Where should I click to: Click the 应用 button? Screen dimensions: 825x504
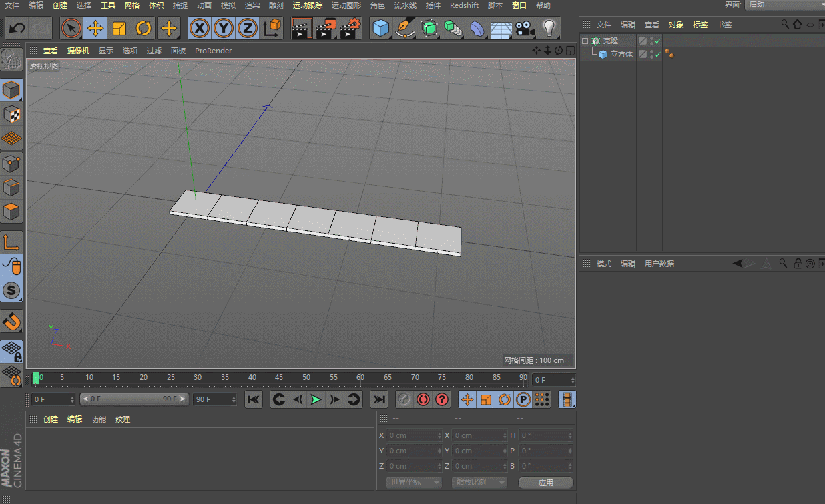pyautogui.click(x=545, y=482)
